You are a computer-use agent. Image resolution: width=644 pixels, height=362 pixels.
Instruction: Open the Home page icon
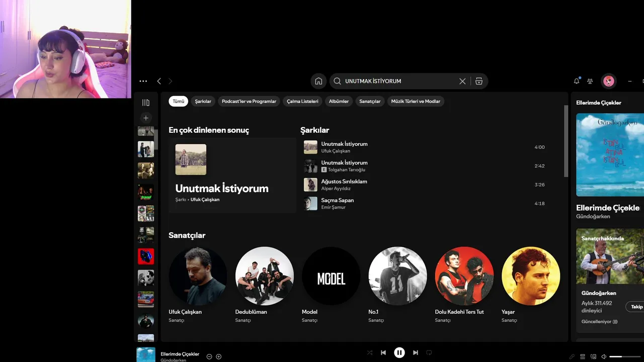318,81
